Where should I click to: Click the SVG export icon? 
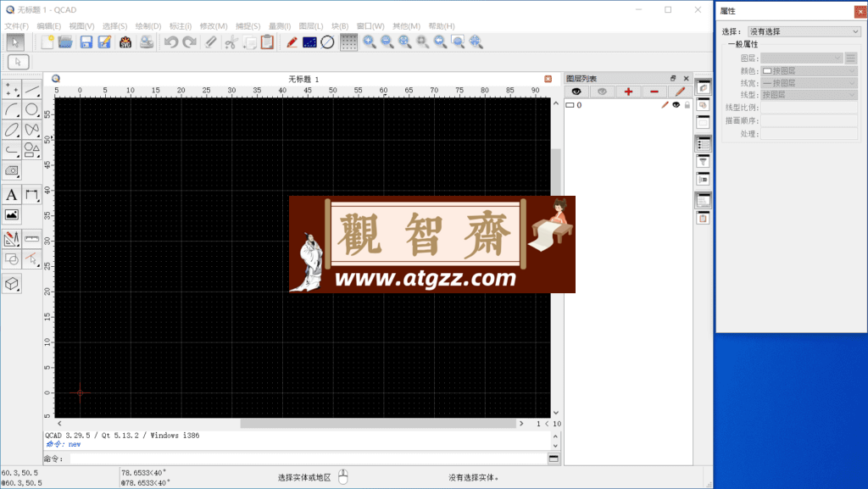pyautogui.click(x=125, y=42)
